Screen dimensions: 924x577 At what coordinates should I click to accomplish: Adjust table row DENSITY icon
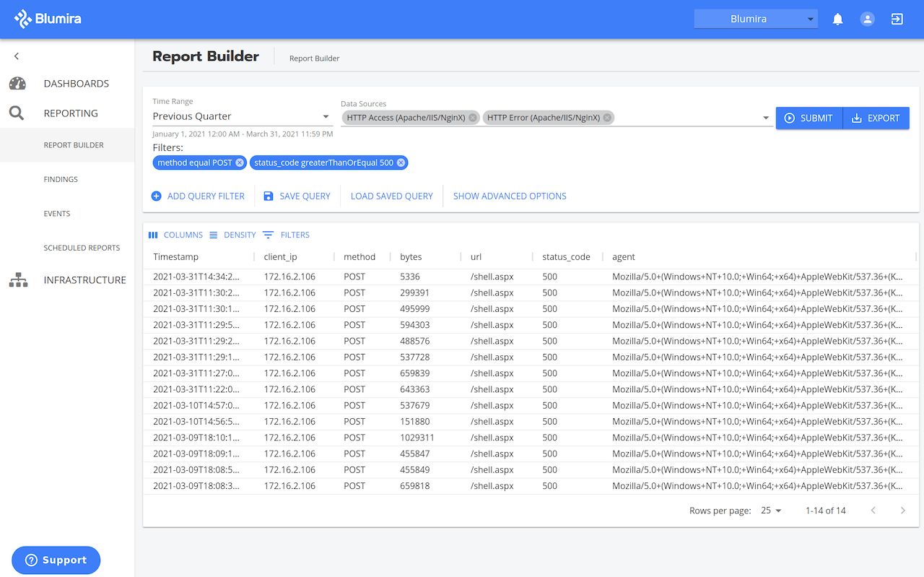click(213, 234)
